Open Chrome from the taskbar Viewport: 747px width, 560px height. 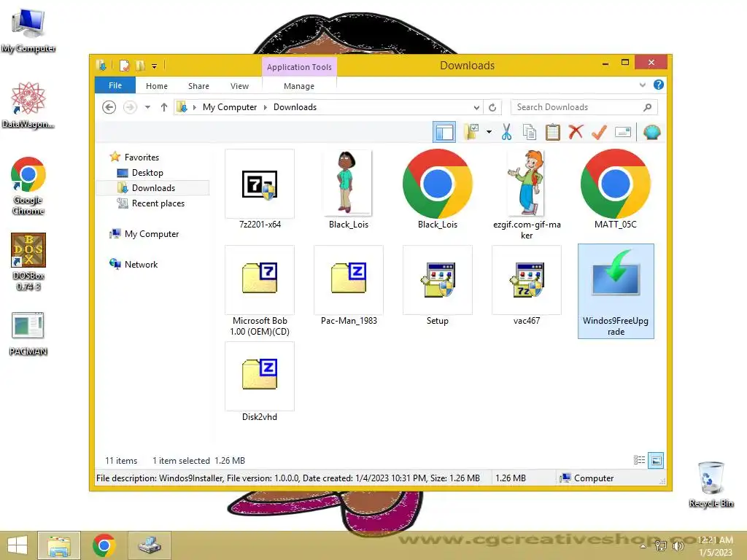point(104,545)
